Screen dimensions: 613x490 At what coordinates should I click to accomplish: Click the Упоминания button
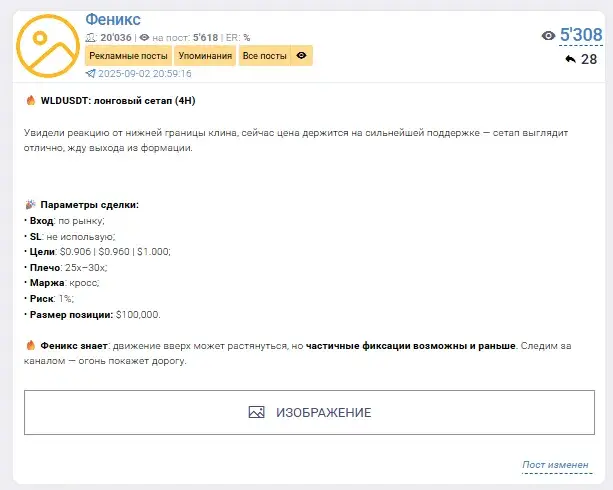pyautogui.click(x=205, y=56)
